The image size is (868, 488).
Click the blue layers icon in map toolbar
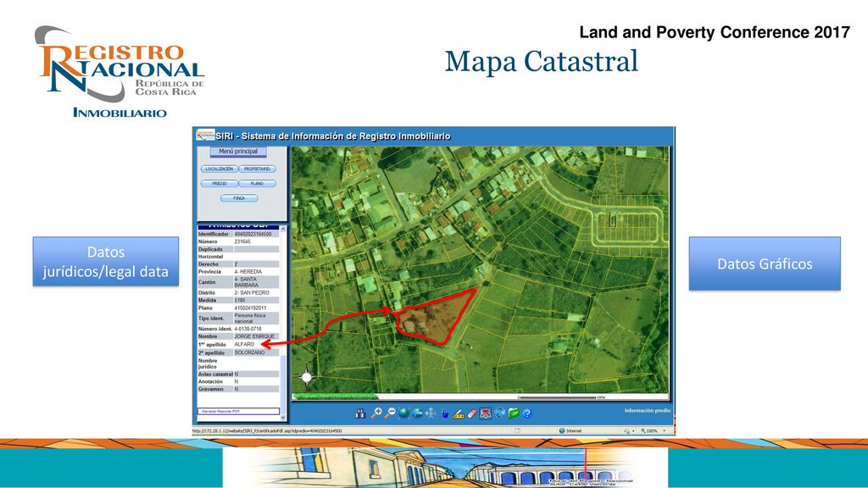(x=499, y=413)
